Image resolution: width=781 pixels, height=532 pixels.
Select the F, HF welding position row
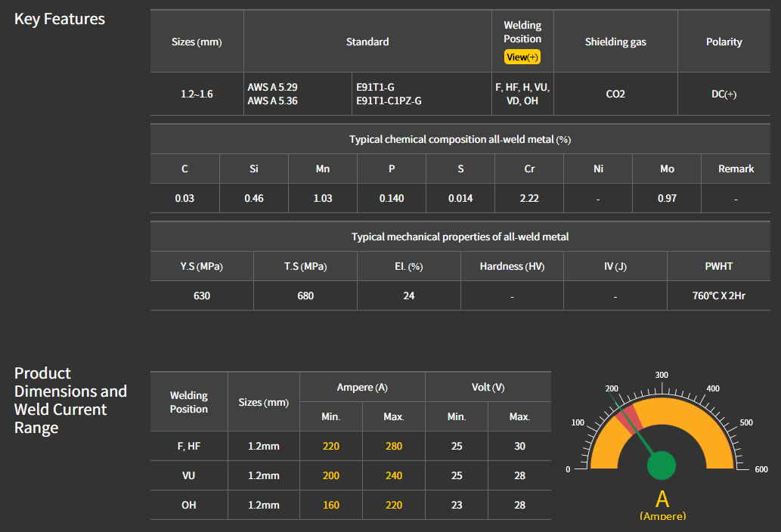tap(188, 446)
